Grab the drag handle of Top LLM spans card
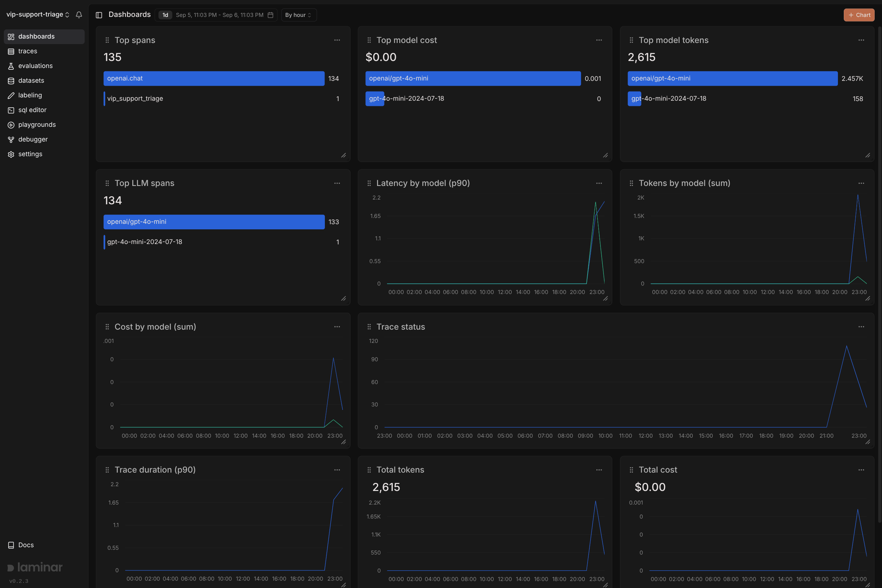882x588 pixels. 107,183
